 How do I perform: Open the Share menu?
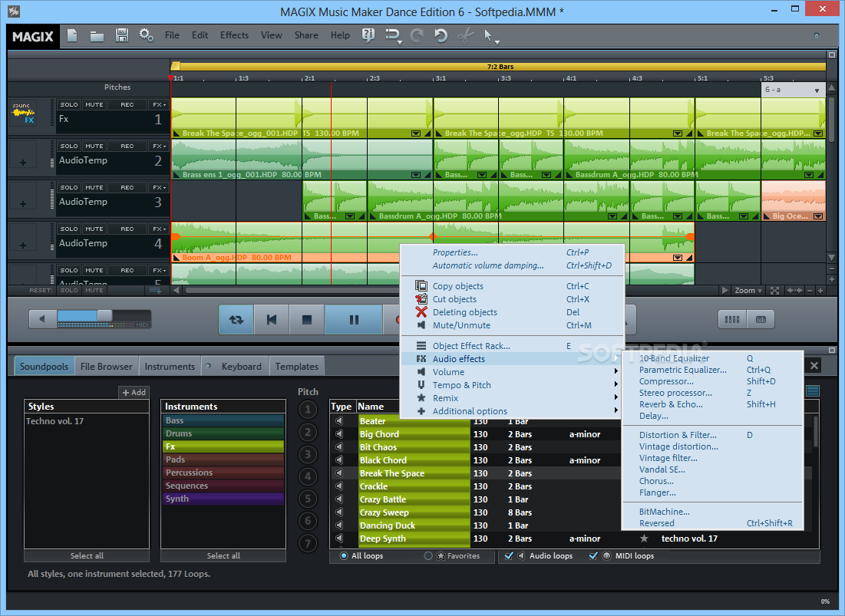pos(306,35)
